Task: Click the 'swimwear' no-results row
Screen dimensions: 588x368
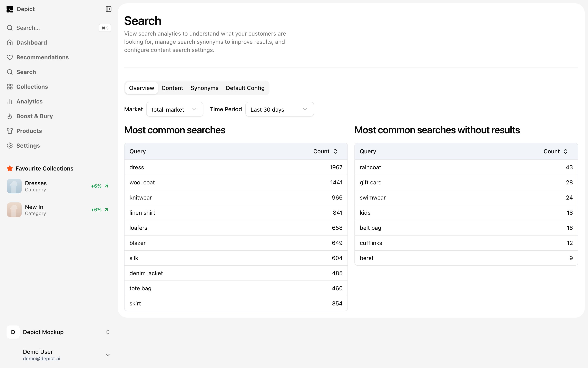Action: tap(466, 197)
